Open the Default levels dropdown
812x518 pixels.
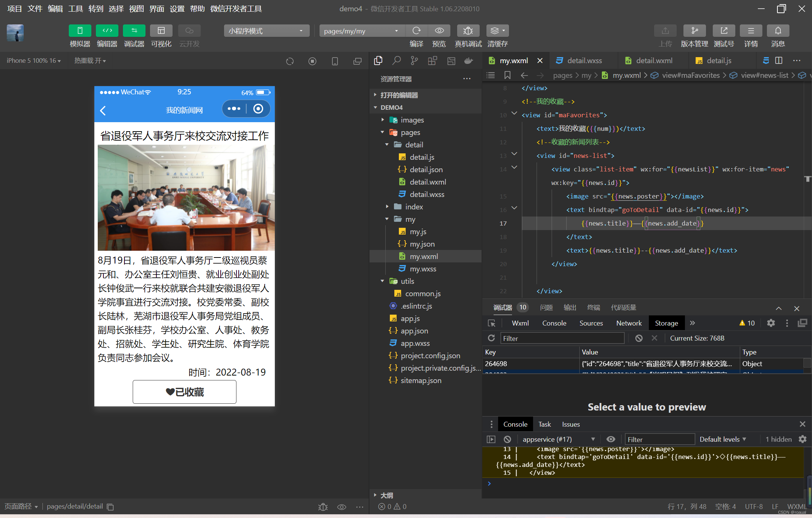pos(723,439)
